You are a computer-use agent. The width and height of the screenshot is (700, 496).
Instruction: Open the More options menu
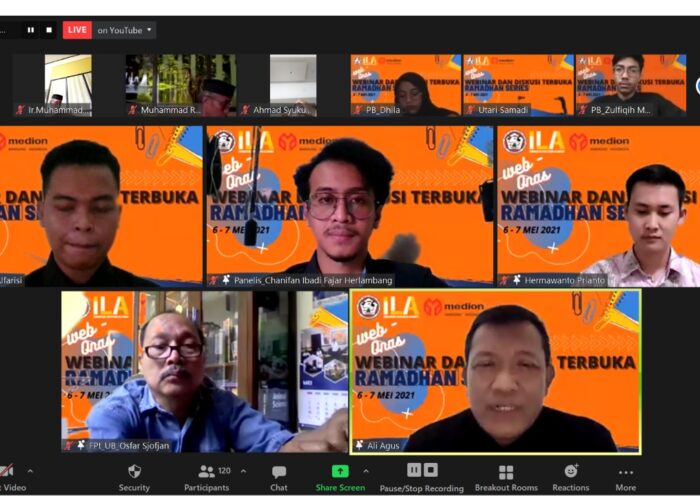coord(625,475)
